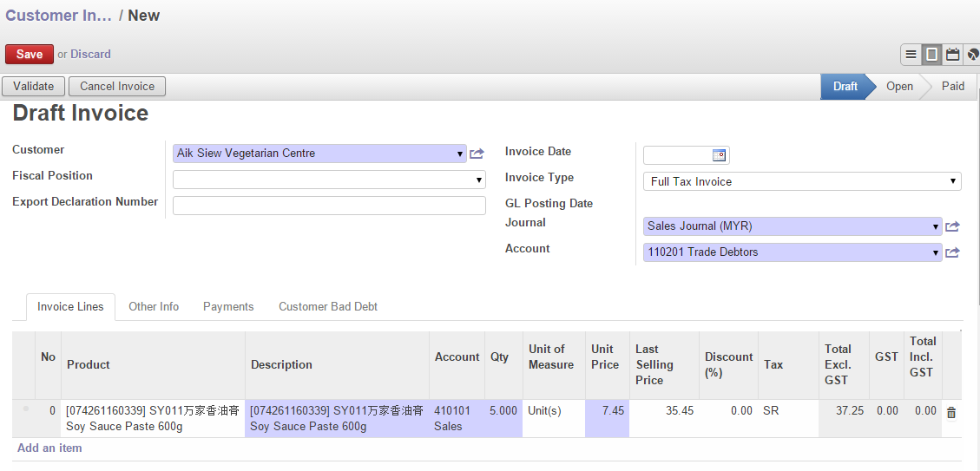The height and width of the screenshot is (471, 980).
Task: Click last selling price 35.45
Action: pyautogui.click(x=664, y=419)
